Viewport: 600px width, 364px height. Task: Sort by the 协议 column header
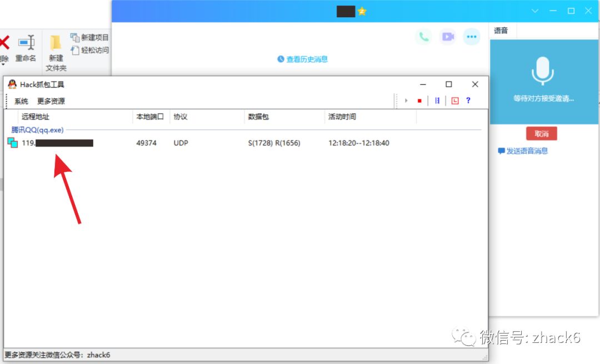[x=207, y=117]
